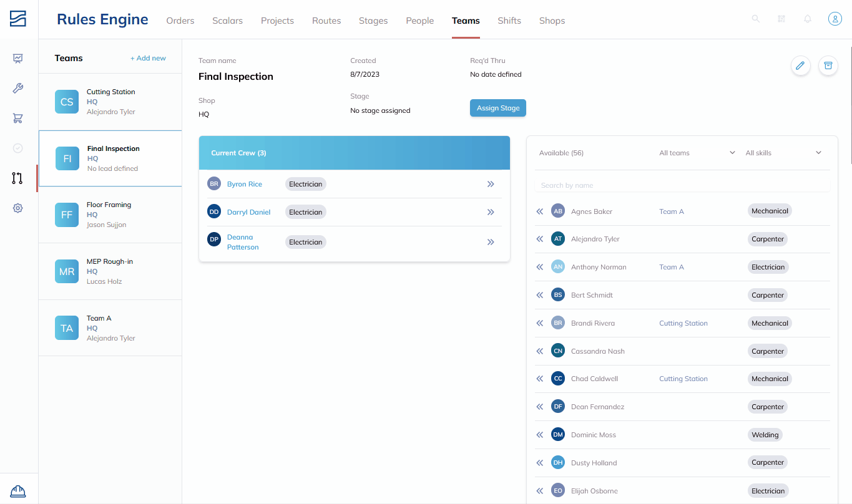Click the hard hat icon at bottom left
The width and height of the screenshot is (852, 504).
[x=18, y=492]
